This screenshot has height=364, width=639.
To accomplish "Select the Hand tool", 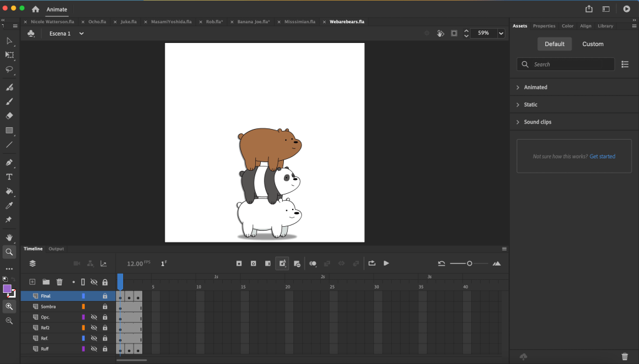I will coord(9,237).
